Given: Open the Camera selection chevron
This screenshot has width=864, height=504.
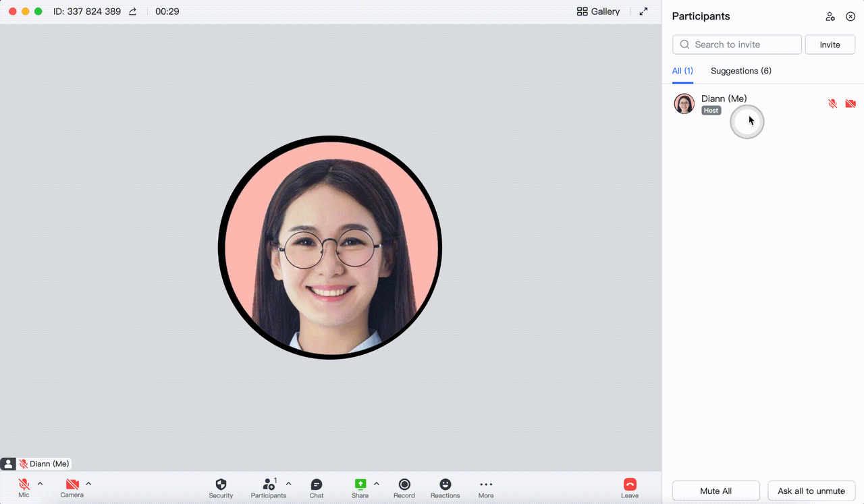Looking at the screenshot, I should [88, 483].
